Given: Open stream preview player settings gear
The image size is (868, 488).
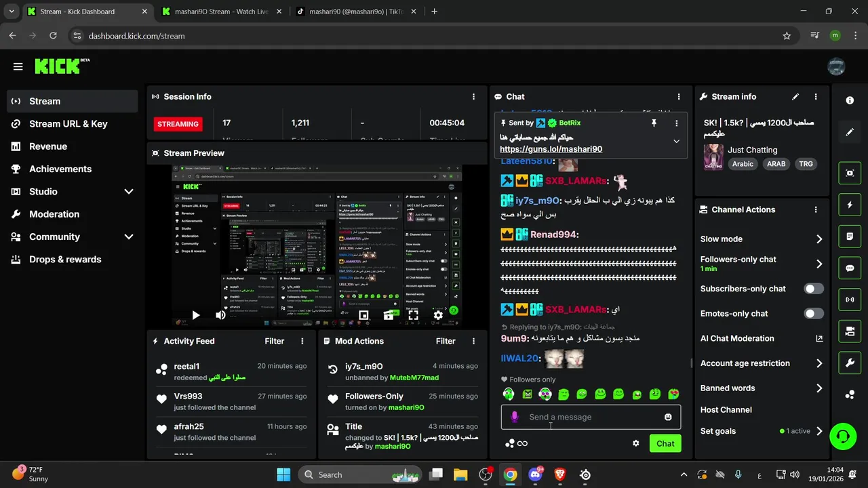Looking at the screenshot, I should pyautogui.click(x=438, y=315).
